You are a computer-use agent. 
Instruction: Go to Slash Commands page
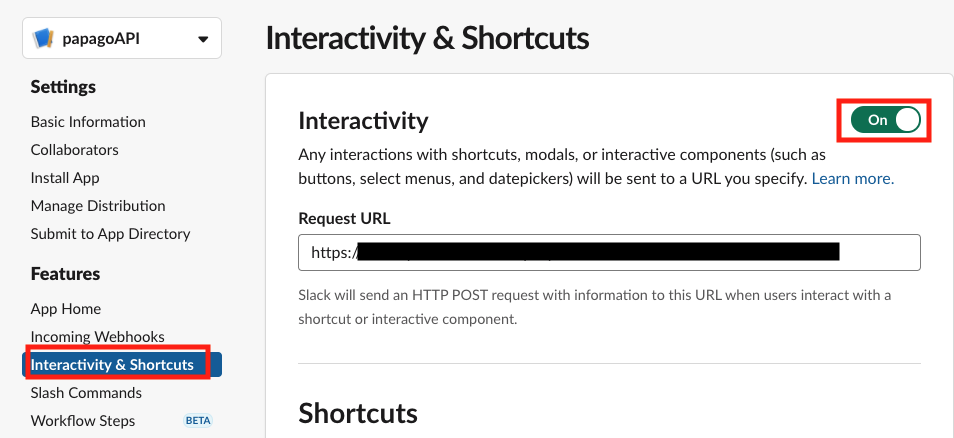click(x=86, y=393)
